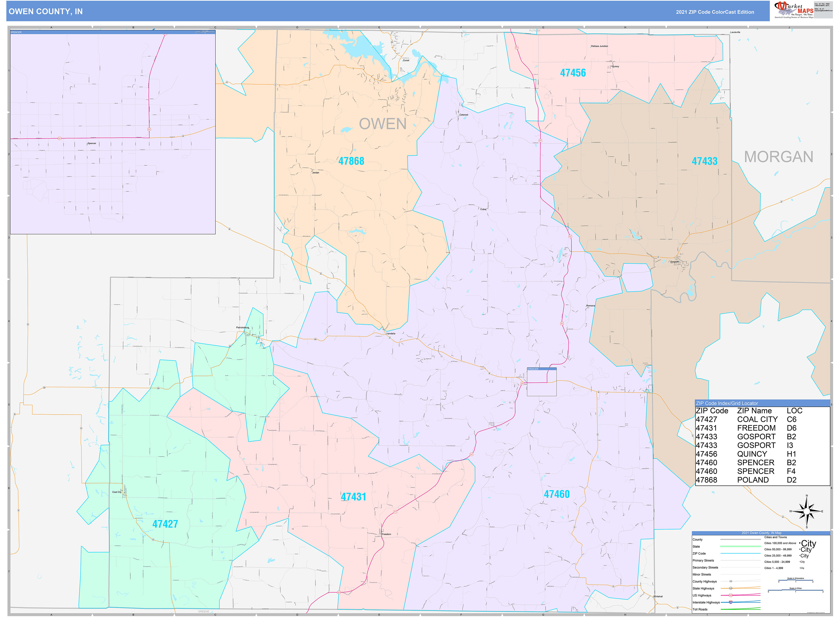Click the large MORGAN county name
This screenshot has height=617, width=840.
[779, 157]
